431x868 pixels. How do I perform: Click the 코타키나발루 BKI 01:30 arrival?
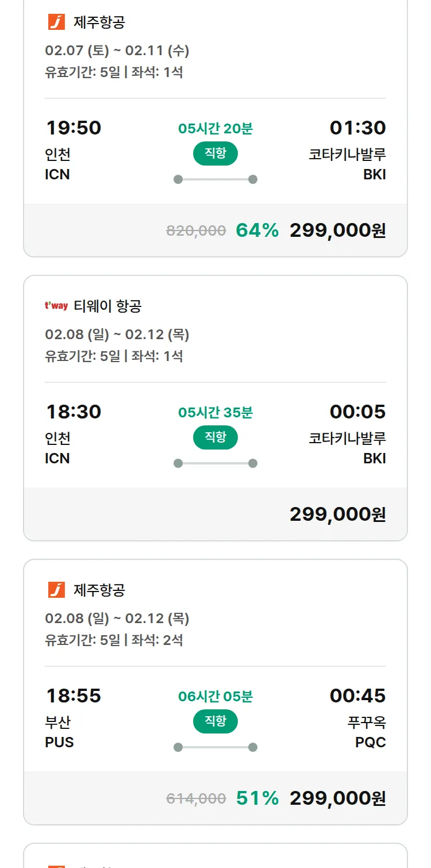[357, 128]
